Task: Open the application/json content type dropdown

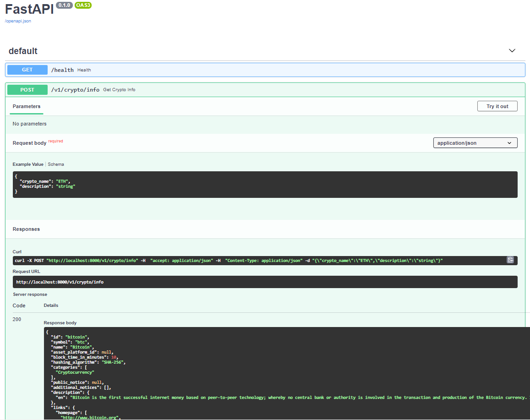Action: 475,143
